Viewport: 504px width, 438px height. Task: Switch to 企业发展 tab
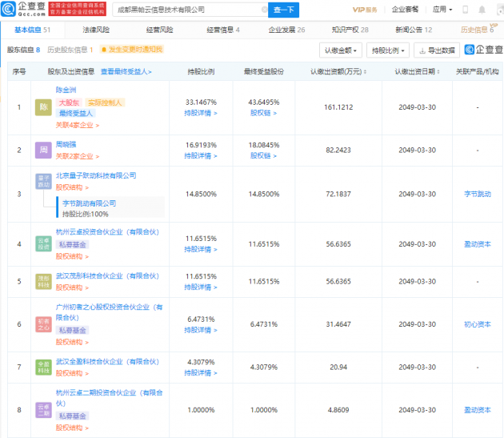pyautogui.click(x=286, y=30)
